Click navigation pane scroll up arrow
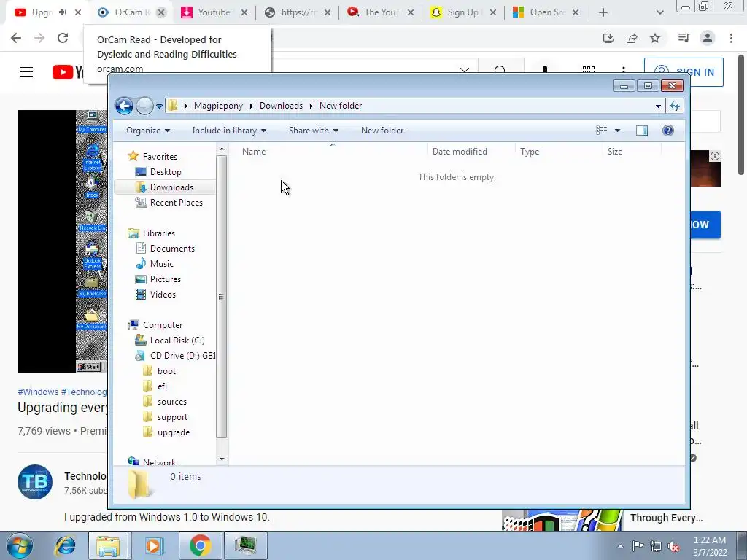Screen dimensions: 747x560 [222, 149]
